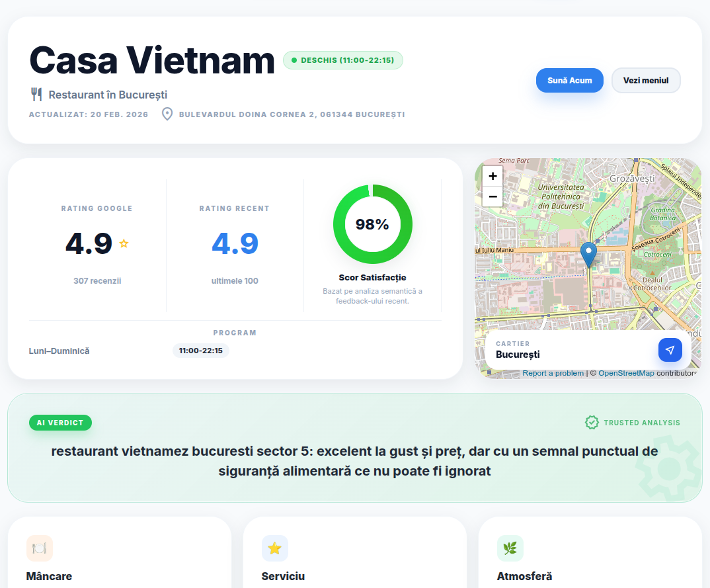710x588 pixels.
Task: Click the 'Actualizat: 20 feb. 2026' text
Action: click(89, 114)
